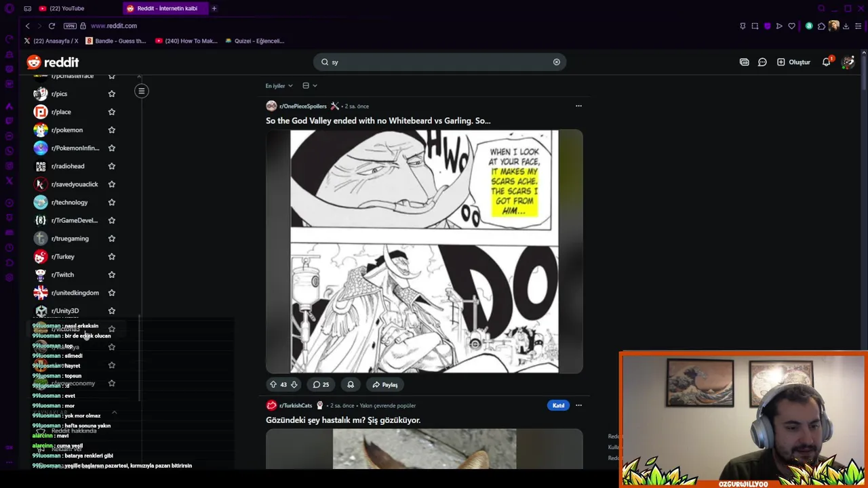868x488 pixels.
Task: Clear the Reddit search field text
Action: [x=556, y=62]
